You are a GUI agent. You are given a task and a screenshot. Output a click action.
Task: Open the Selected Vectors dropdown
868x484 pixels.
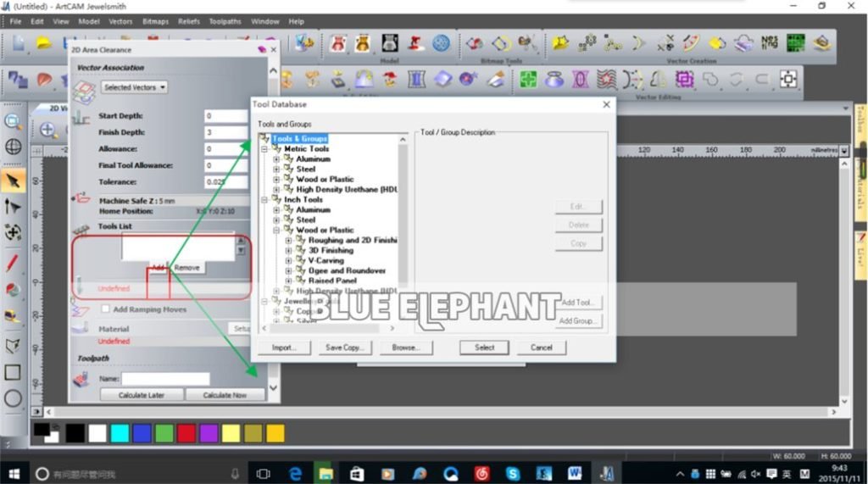[x=134, y=87]
